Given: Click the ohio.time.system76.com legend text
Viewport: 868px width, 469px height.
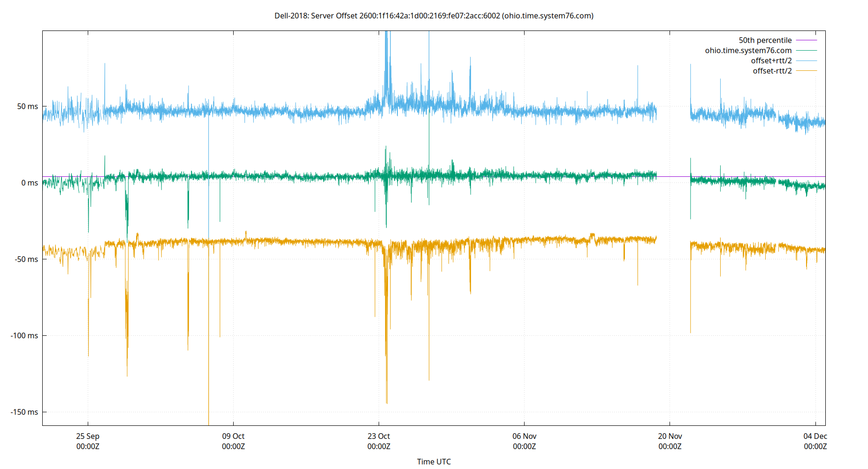Looking at the screenshot, I should tap(748, 50).
